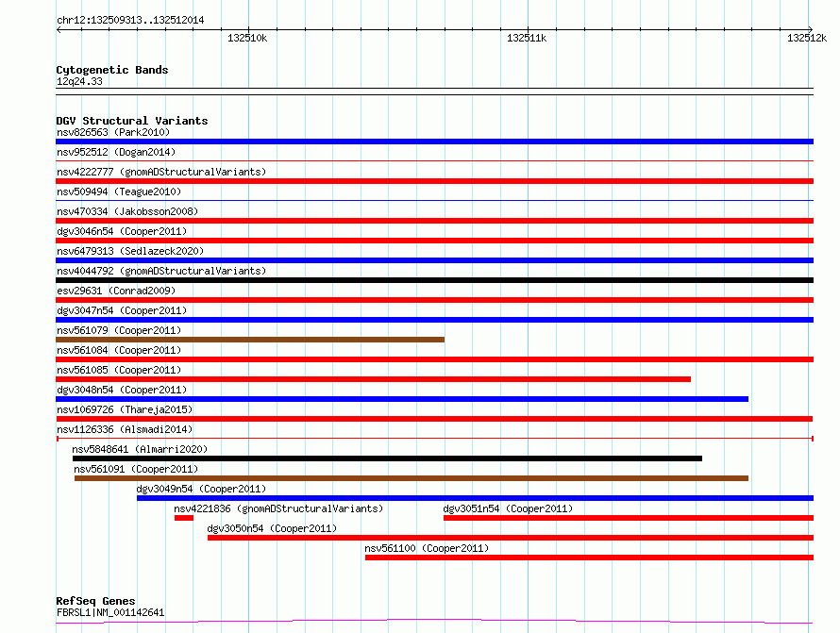840x633 pixels.
Task: Select the nsv4044792 black variant bar
Action: pos(434,280)
